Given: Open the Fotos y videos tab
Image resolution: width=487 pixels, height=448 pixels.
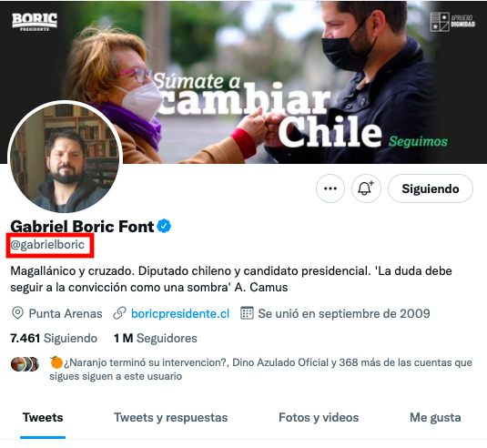Looking at the screenshot, I should (x=319, y=417).
